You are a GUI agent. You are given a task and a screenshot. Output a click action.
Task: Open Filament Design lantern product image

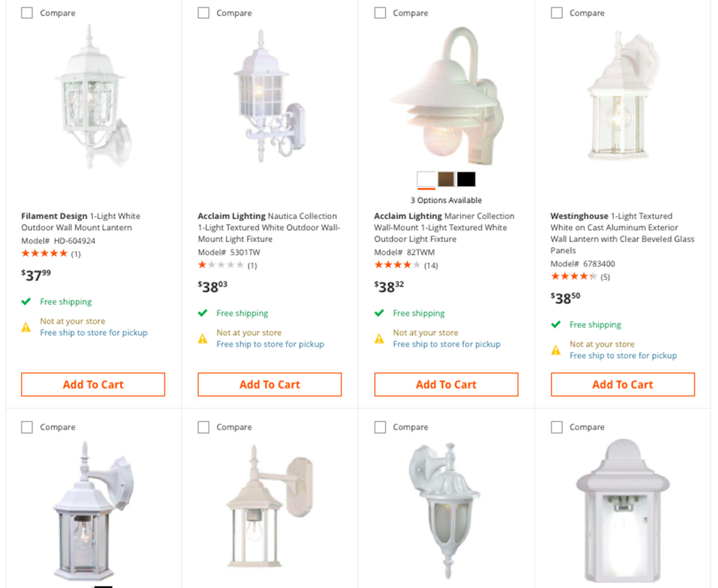click(x=93, y=97)
